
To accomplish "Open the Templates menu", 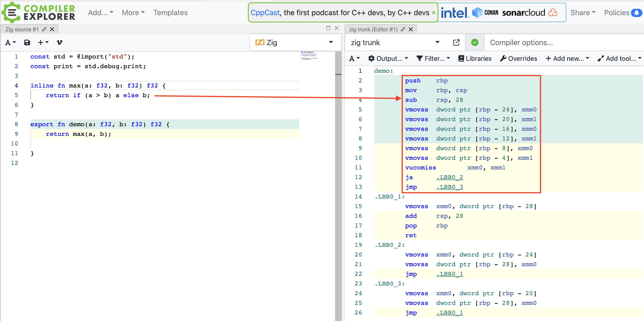I will point(170,12).
